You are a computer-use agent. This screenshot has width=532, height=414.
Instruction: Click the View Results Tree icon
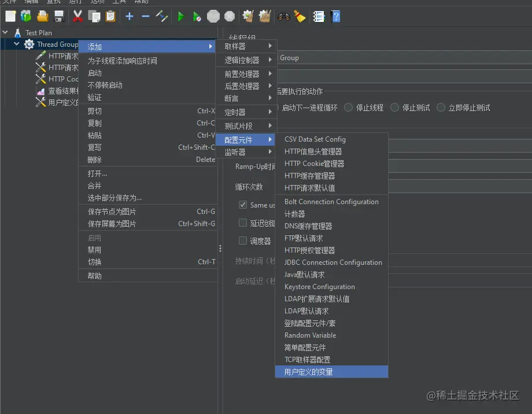click(40, 91)
